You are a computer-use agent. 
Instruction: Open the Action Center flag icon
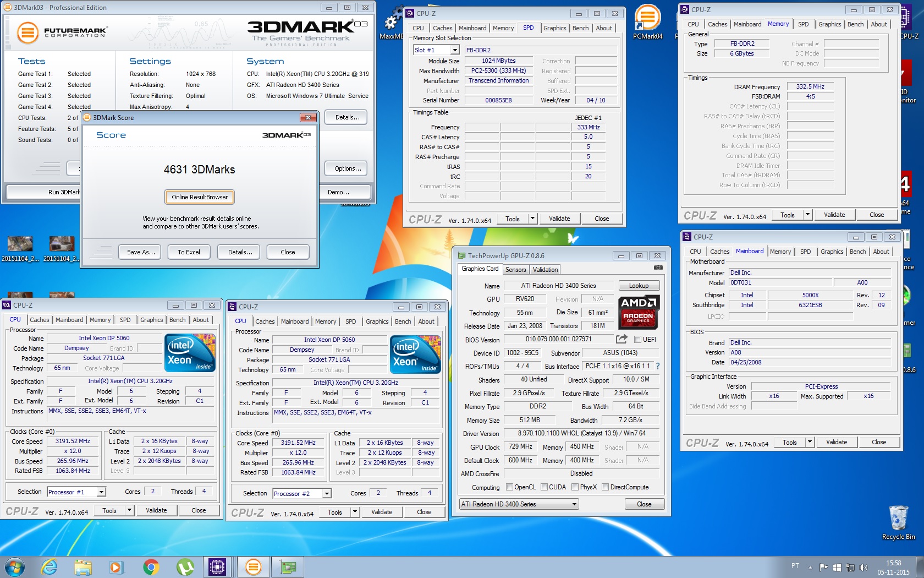pos(823,568)
